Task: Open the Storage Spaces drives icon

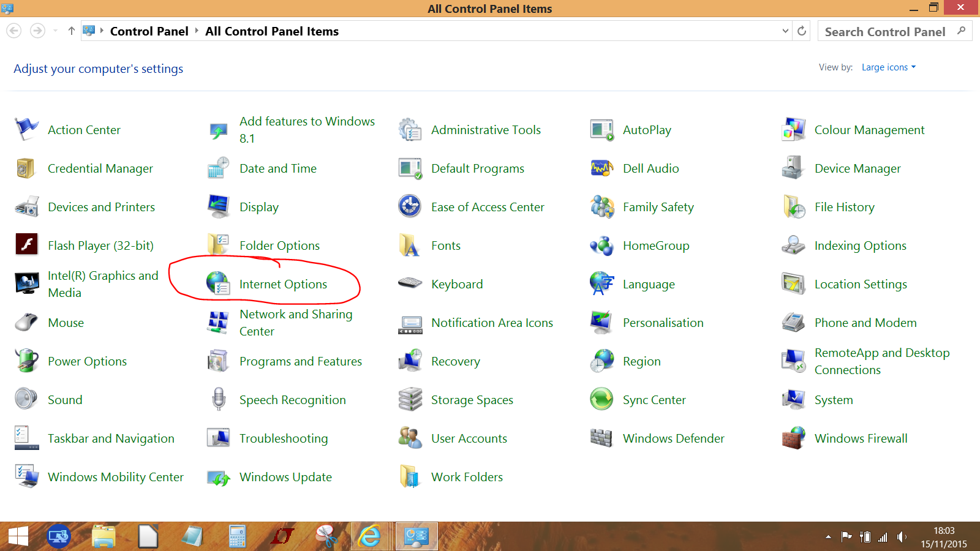Action: click(x=410, y=399)
